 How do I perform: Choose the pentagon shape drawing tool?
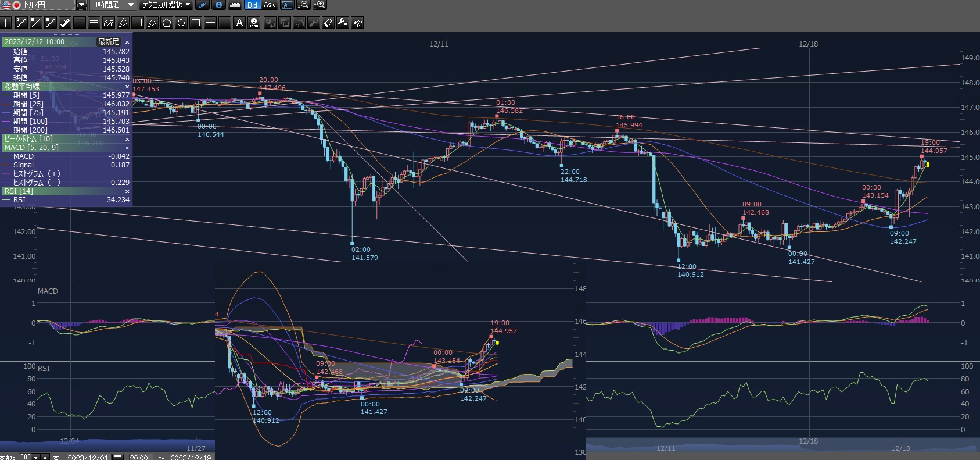click(167, 23)
